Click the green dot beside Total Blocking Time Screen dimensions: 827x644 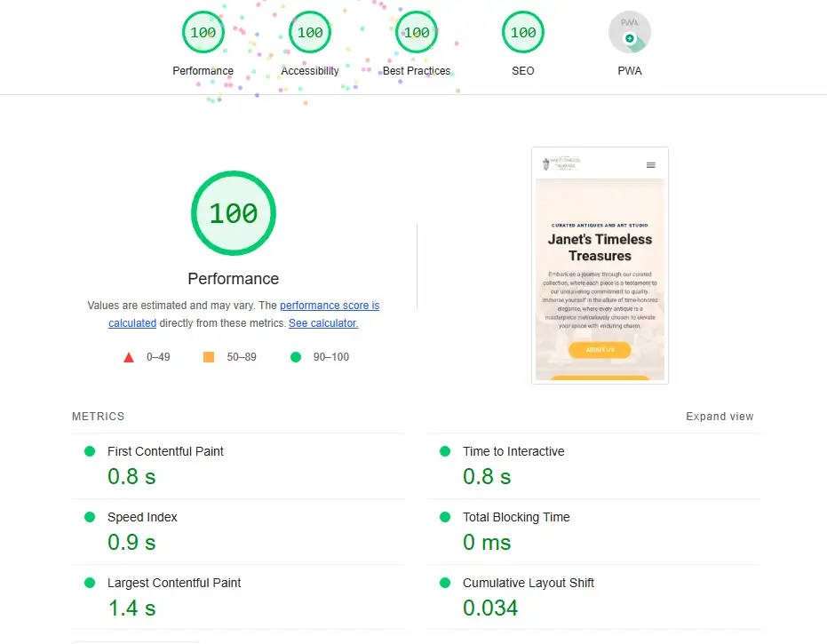(444, 516)
